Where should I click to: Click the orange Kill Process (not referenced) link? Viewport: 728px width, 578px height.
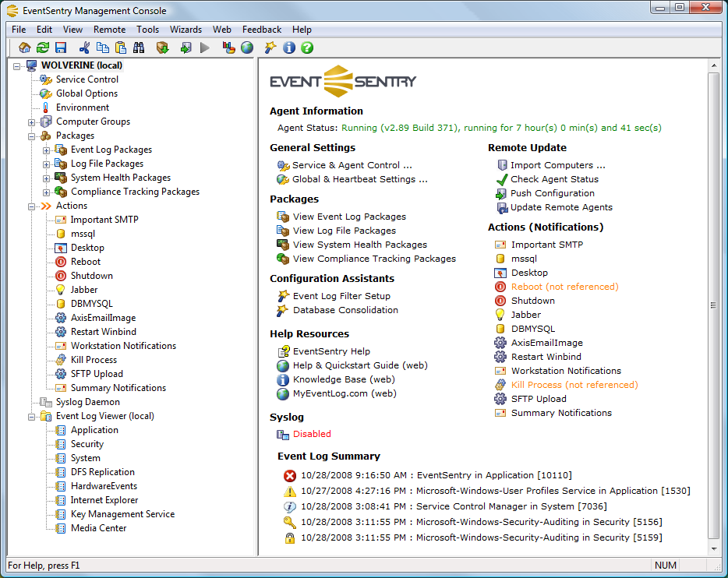(x=574, y=385)
